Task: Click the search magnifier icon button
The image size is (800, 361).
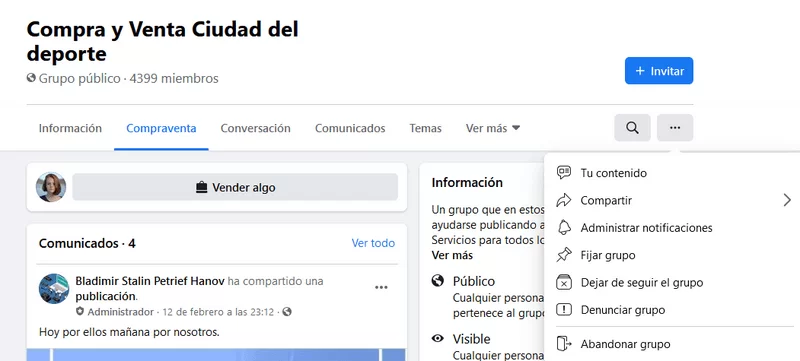Action: [x=632, y=127]
